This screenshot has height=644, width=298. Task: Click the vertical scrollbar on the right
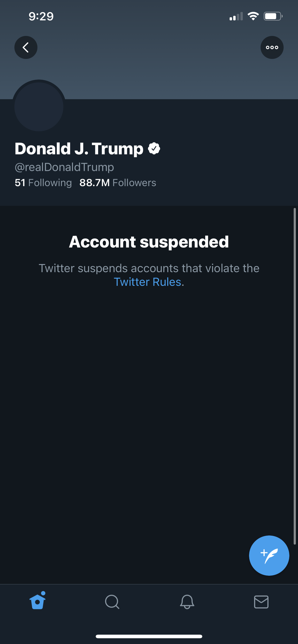(x=295, y=375)
